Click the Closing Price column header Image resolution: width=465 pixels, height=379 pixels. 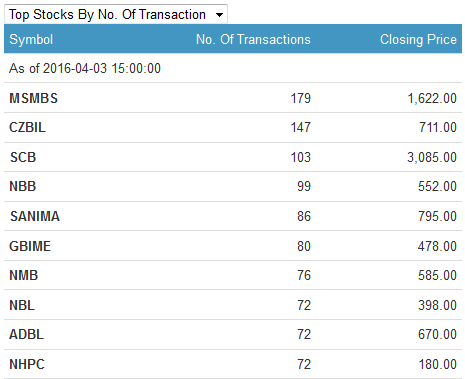(x=418, y=39)
